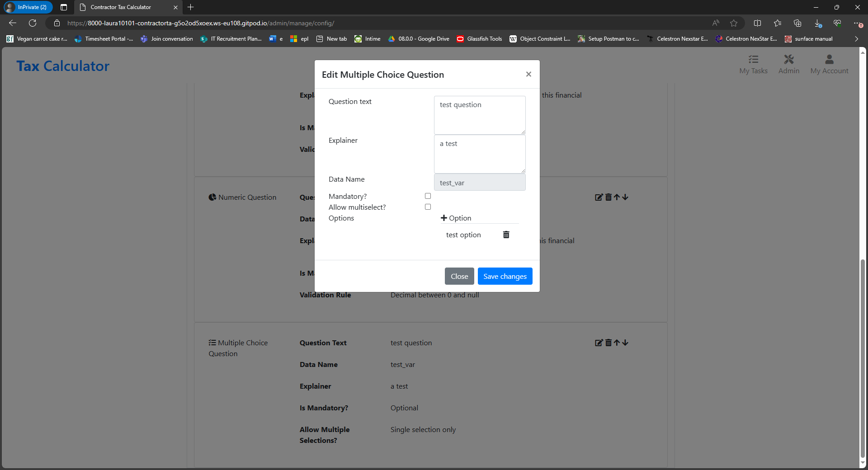Image resolution: width=868 pixels, height=470 pixels.
Task: View site information via the lock icon
Action: click(57, 23)
